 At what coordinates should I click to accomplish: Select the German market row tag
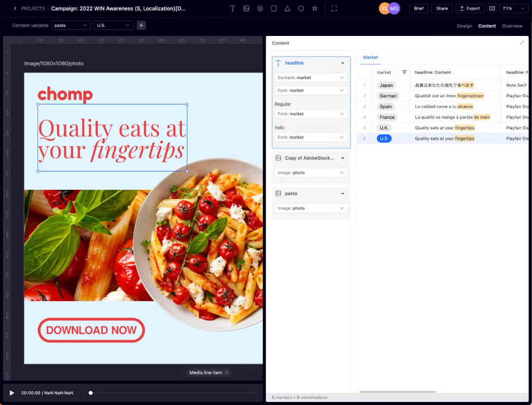[388, 96]
